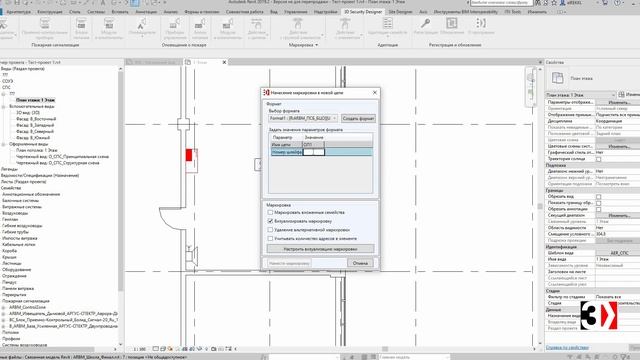Click the Создать формат button
The height and width of the screenshot is (360, 640).
pos(358,118)
